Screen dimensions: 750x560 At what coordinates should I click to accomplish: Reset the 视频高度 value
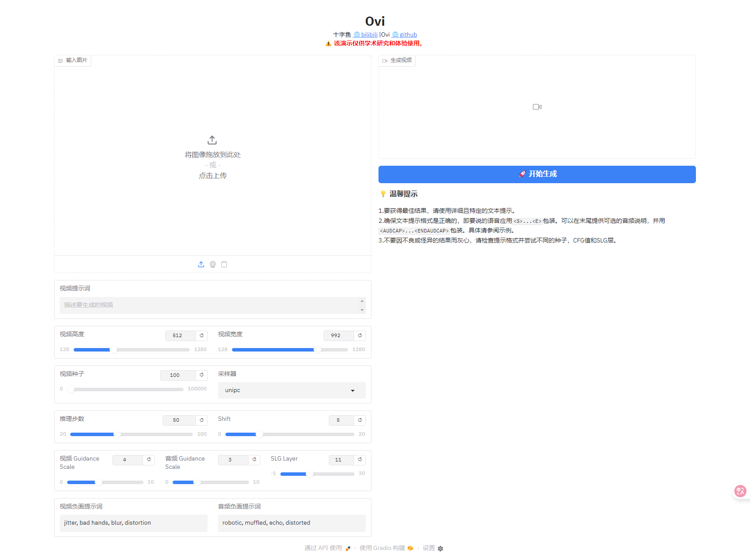pyautogui.click(x=201, y=335)
